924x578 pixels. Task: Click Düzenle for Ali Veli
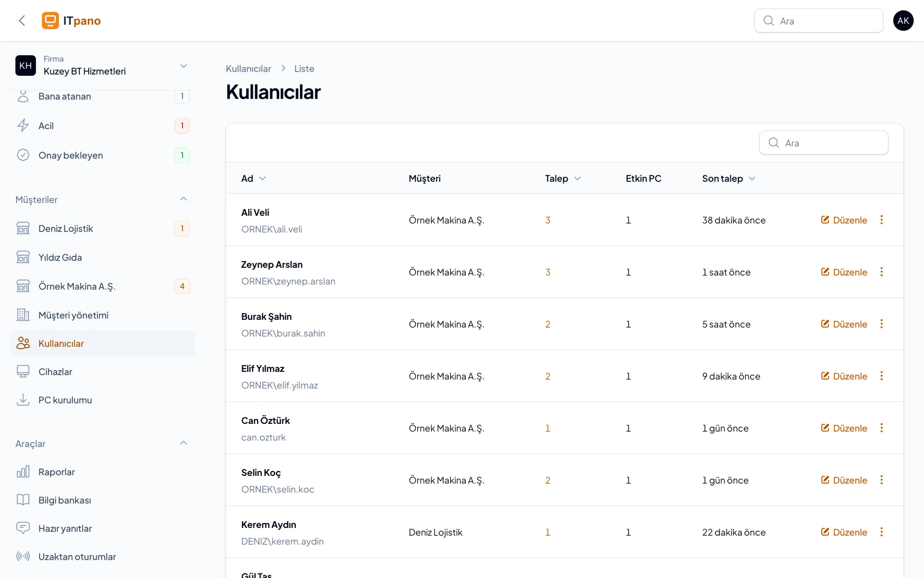point(844,220)
